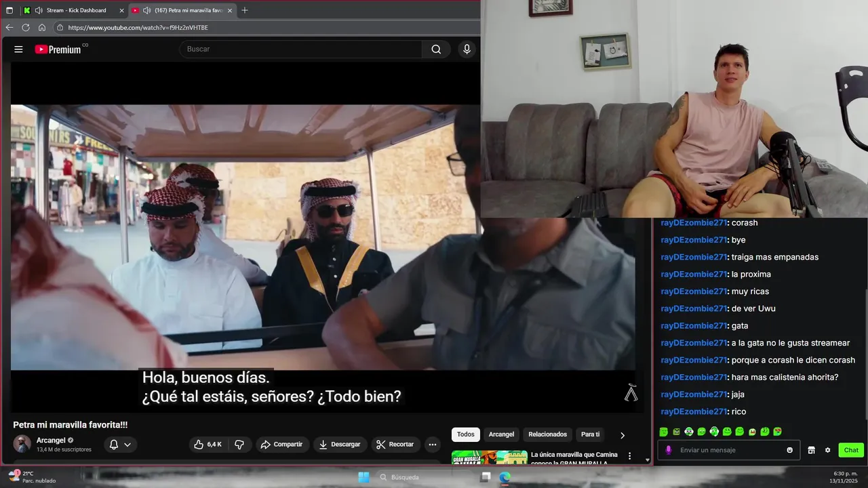Select the Todos filter chip
868x488 pixels.
pos(466,434)
